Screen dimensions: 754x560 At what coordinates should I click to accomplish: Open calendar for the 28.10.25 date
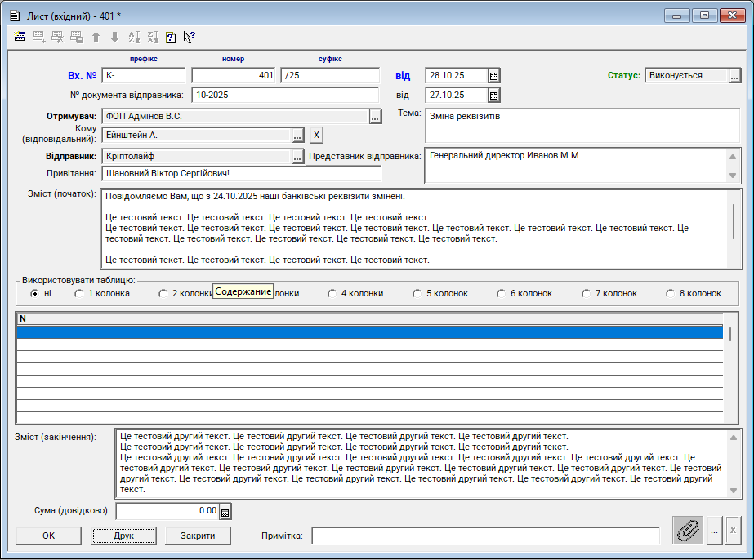493,76
